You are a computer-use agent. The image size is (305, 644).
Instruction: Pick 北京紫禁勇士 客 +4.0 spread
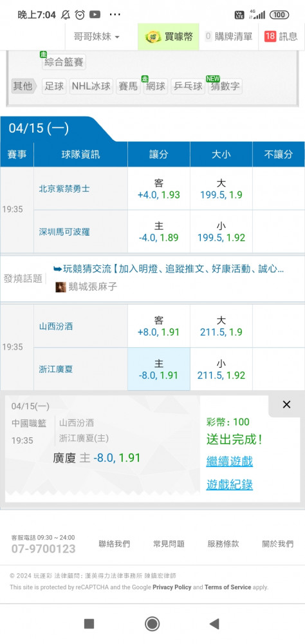point(159,189)
